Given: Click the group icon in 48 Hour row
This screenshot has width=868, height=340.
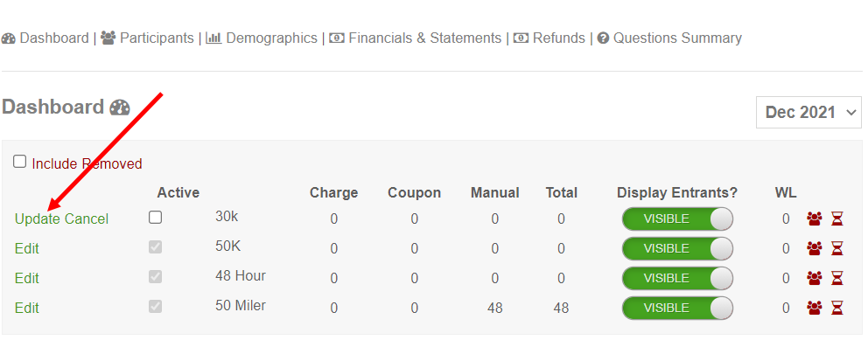Looking at the screenshot, I should click(x=814, y=278).
